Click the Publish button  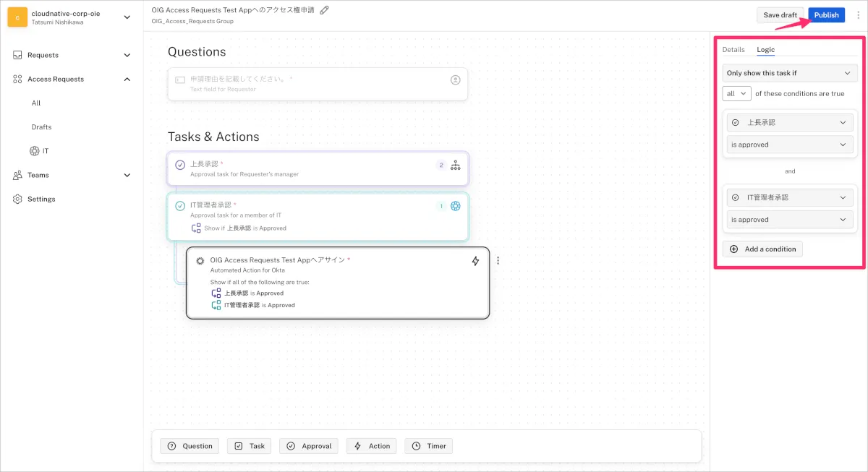[x=826, y=15]
